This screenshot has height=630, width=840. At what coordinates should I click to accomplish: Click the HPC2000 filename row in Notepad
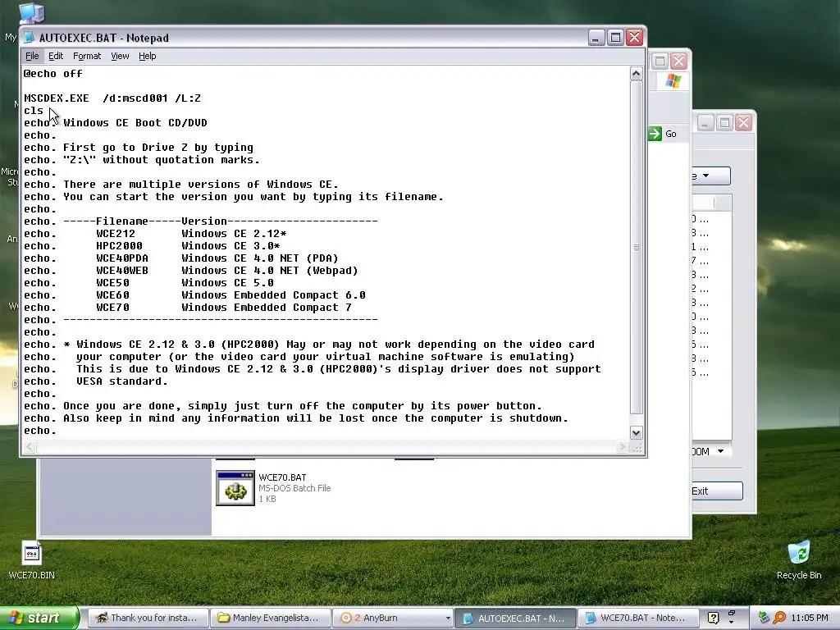[152, 246]
